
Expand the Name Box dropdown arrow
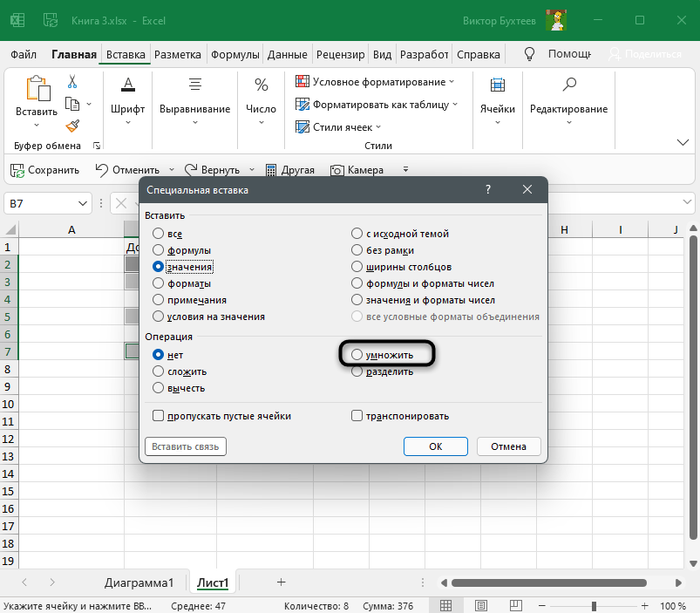coord(84,203)
